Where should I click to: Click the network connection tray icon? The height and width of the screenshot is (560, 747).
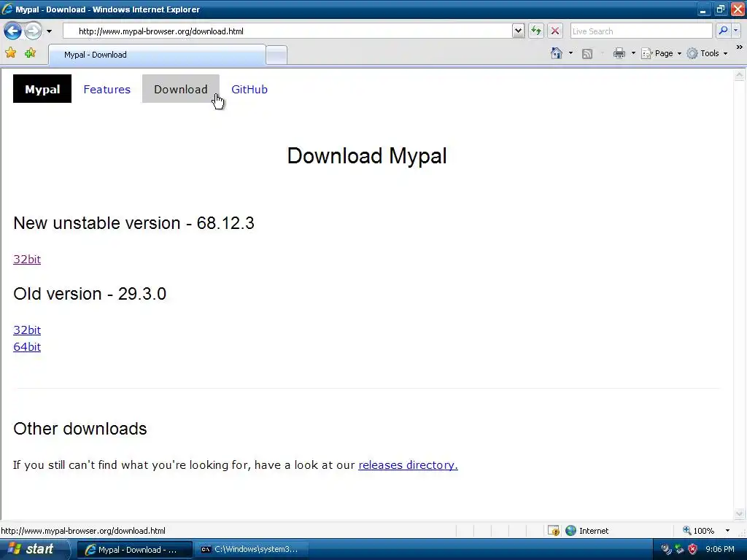tap(679, 550)
